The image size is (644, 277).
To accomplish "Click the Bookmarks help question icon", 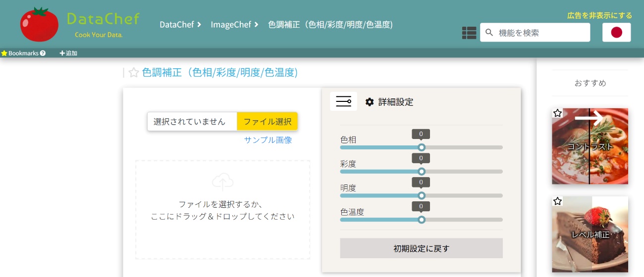I will (x=43, y=53).
